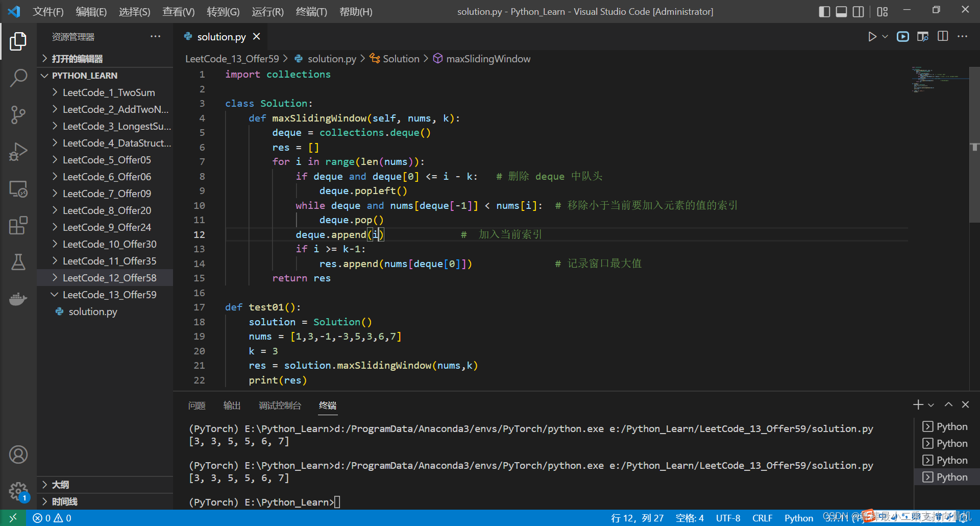Toggle secondary side bar visibility
This screenshot has height=526, width=980.
coord(859,11)
